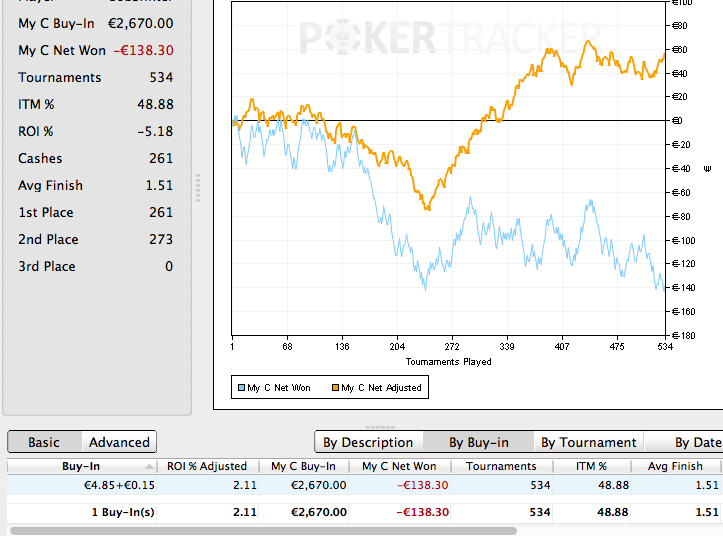This screenshot has height=536, width=723.
Task: Click €2,670.00 in the €4.85+€0.15 table row
Action: pyautogui.click(x=319, y=485)
